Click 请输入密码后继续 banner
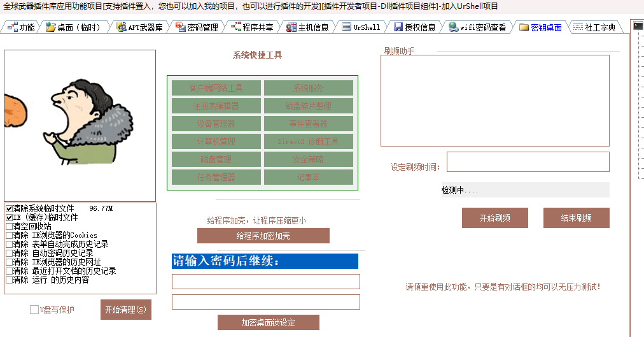Viewport: 644px width, 337px height. click(x=265, y=261)
